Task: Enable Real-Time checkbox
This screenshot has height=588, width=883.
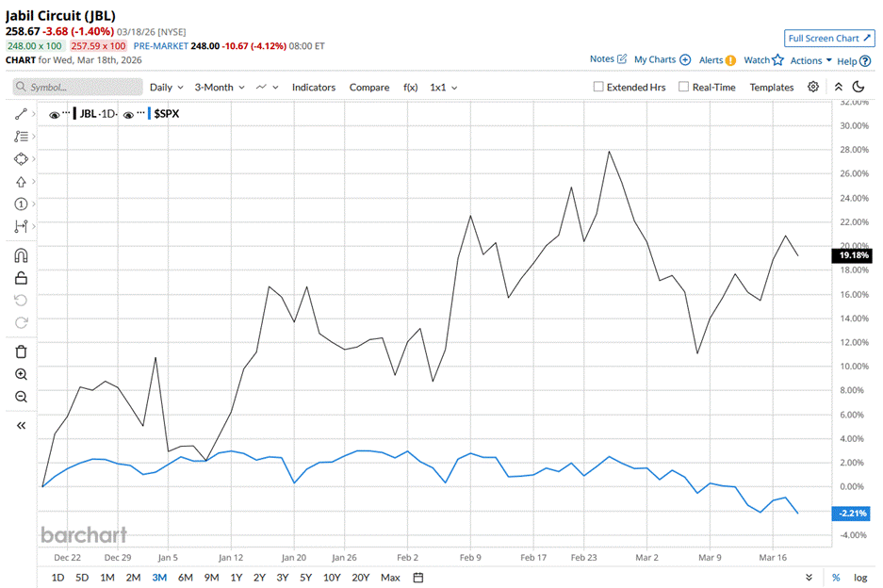Action: (683, 87)
